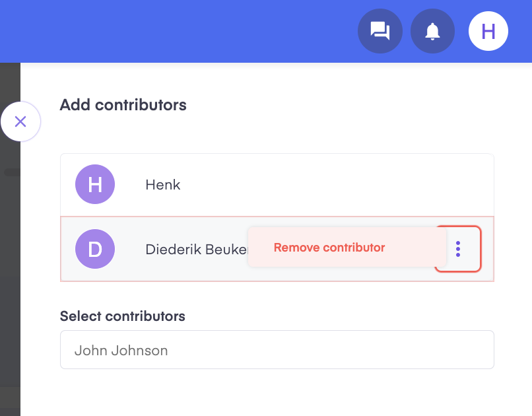Screen dimensions: 532x416
Task: Click Henk's purple H avatar
Action: click(95, 184)
